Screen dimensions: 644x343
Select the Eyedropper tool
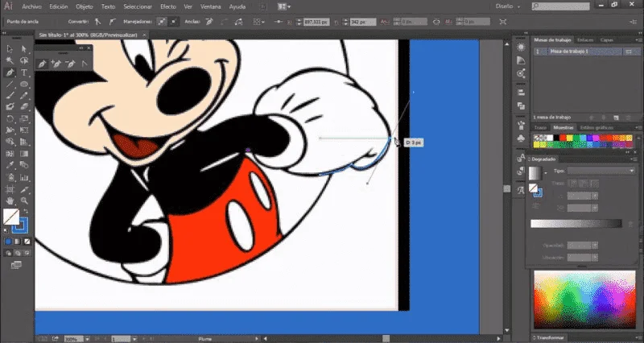click(x=10, y=166)
